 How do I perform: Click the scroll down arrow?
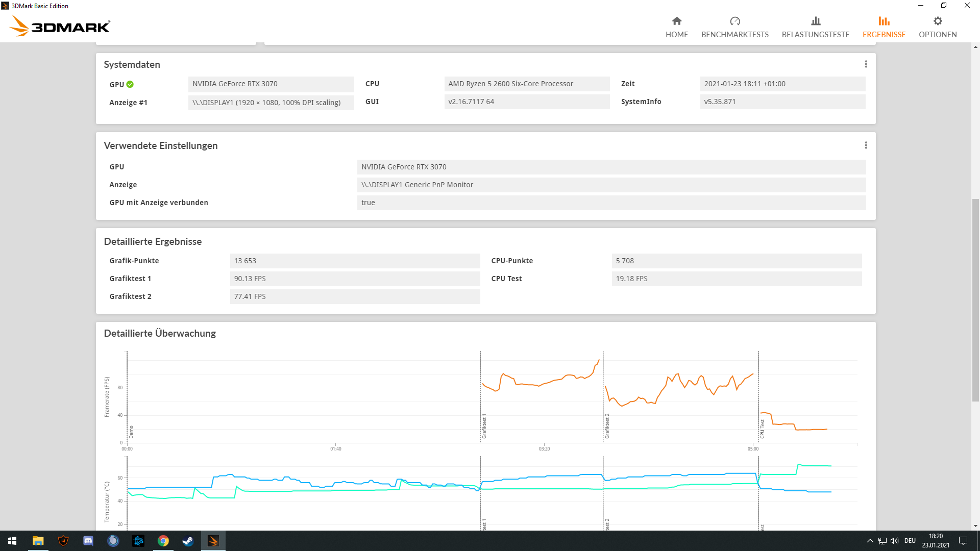click(x=975, y=526)
